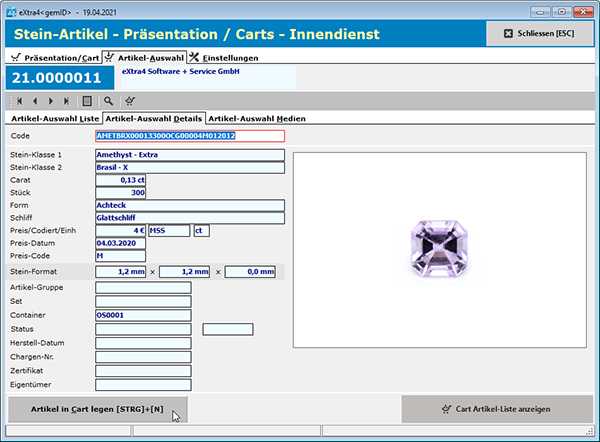The height and width of the screenshot is (442, 600).
Task: Jump to last record in navigation toolbar
Action: 67,101
